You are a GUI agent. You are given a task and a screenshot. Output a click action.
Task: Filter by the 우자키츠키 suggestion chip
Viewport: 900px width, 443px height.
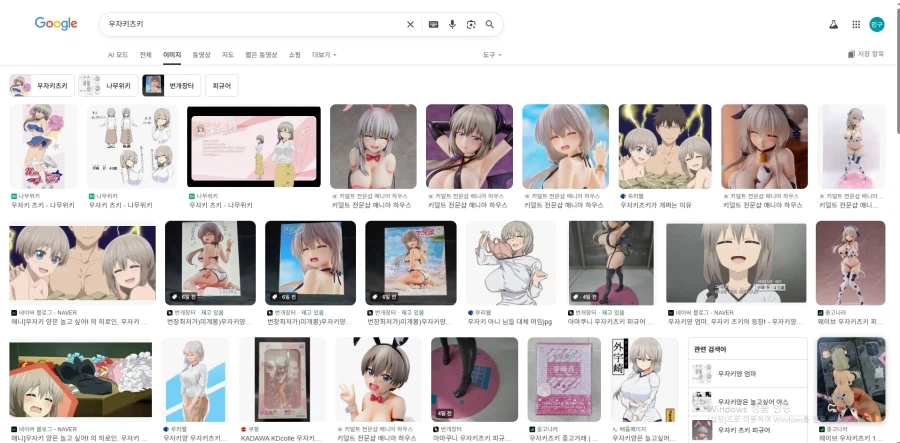42,86
